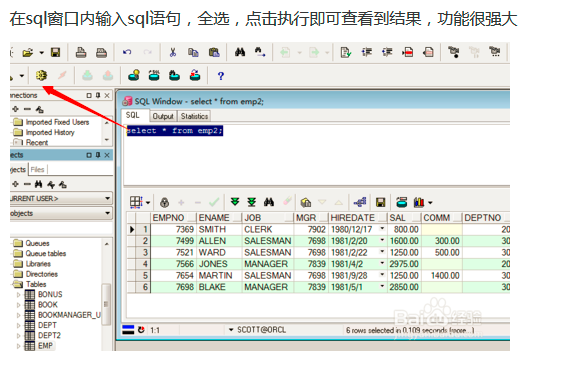Click the Indent selection icon

tap(367, 52)
